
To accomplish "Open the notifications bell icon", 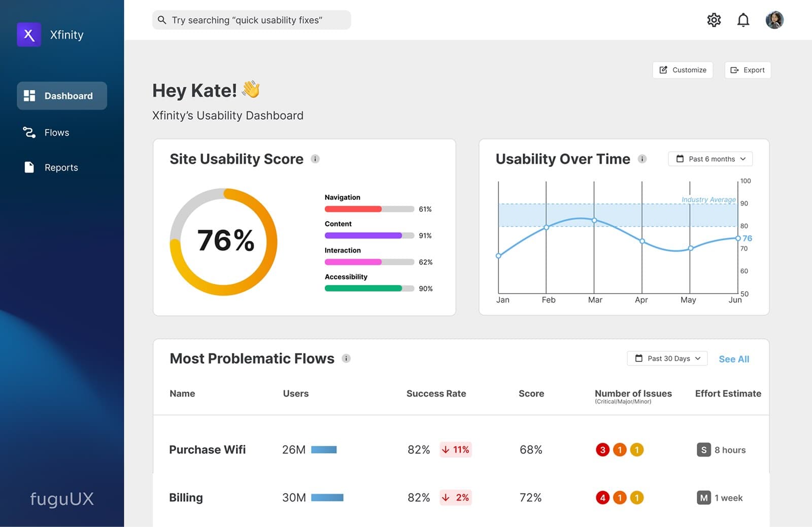I will [x=743, y=20].
